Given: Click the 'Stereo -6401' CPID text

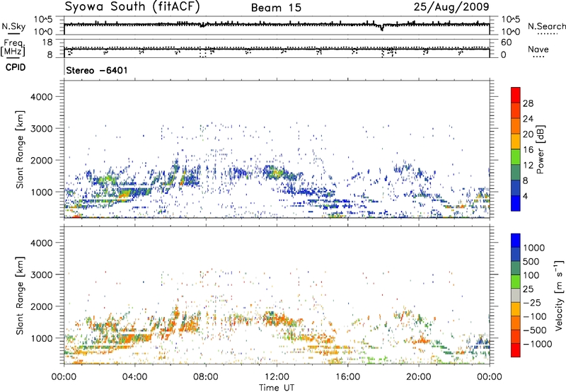Looking at the screenshot, I should pyautogui.click(x=97, y=70).
